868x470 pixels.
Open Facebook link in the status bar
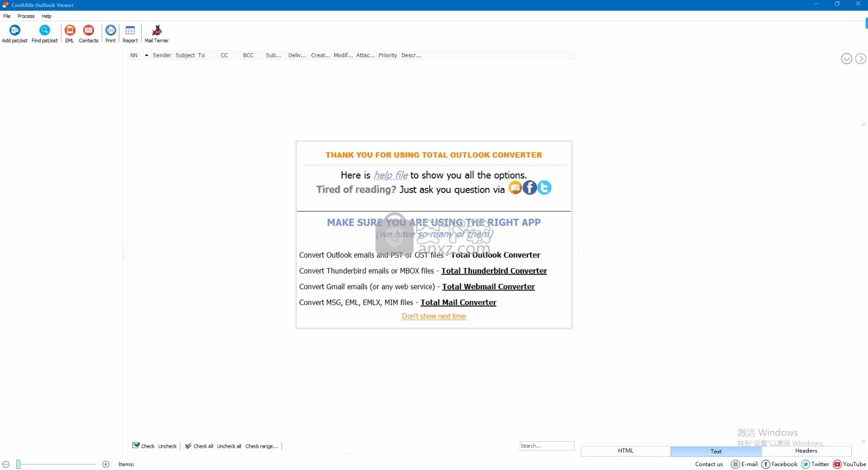coord(780,465)
